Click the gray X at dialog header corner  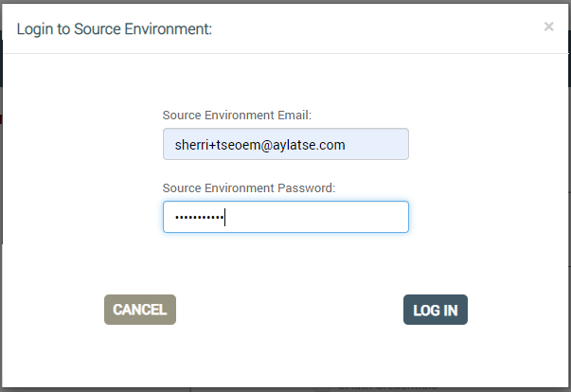549,27
